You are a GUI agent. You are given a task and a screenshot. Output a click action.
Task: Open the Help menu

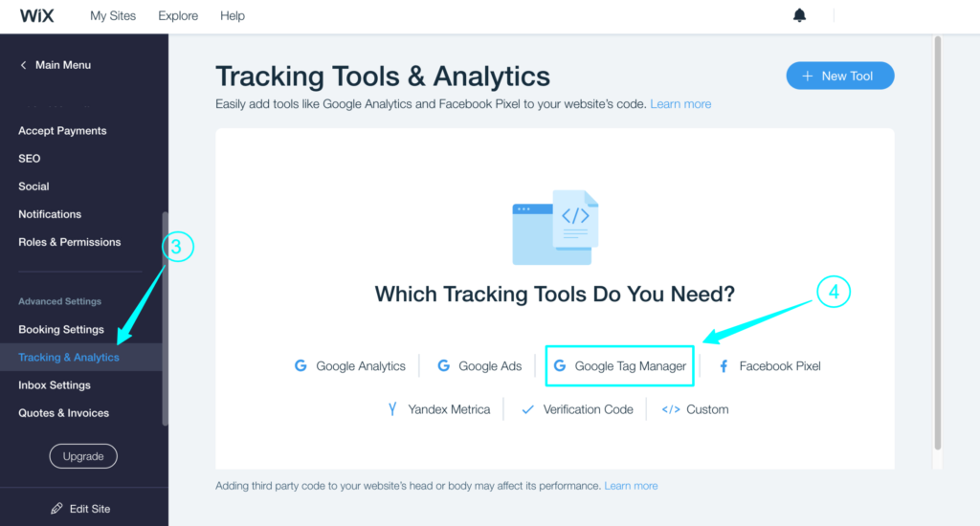point(233,15)
